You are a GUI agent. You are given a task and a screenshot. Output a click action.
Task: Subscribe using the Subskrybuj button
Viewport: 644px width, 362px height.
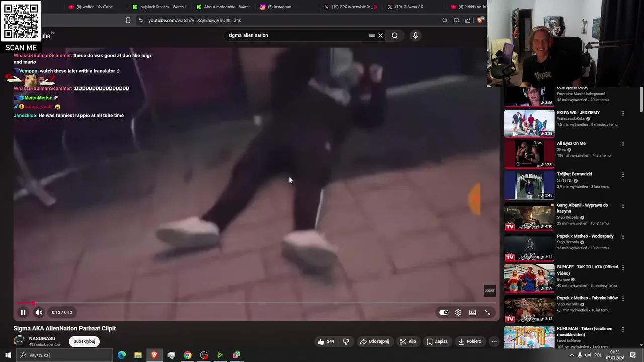coord(84,341)
